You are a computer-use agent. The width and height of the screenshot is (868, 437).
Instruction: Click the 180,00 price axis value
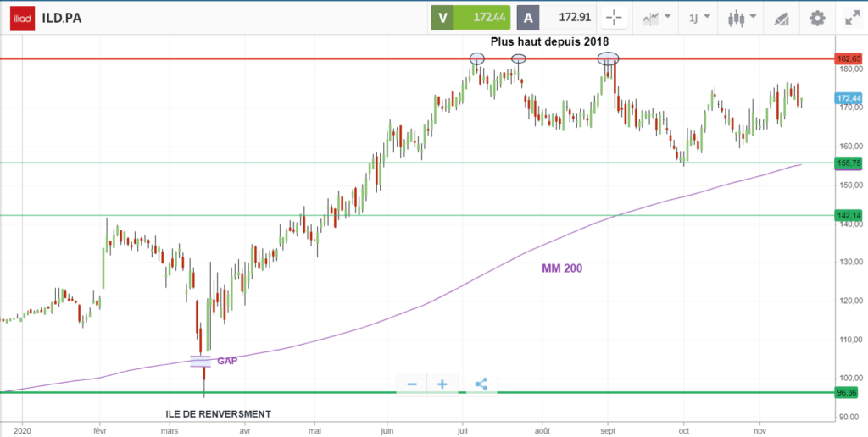point(849,69)
